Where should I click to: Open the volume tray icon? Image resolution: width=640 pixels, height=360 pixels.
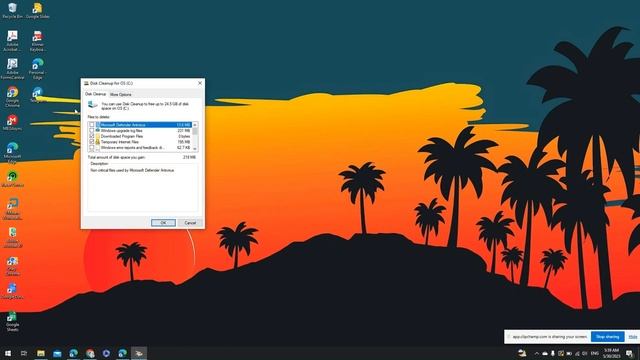click(584, 353)
